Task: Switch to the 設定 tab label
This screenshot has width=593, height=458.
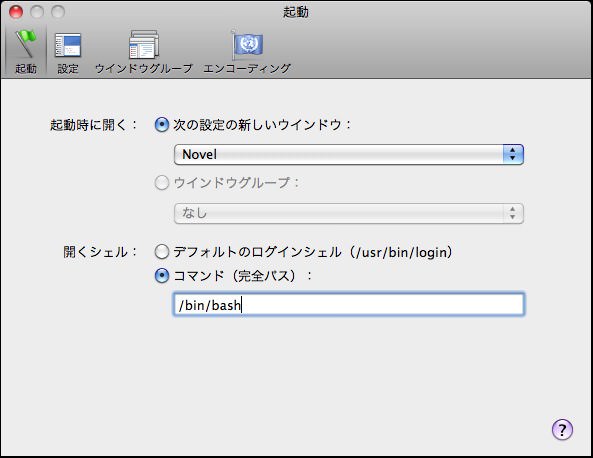Action: coord(68,69)
